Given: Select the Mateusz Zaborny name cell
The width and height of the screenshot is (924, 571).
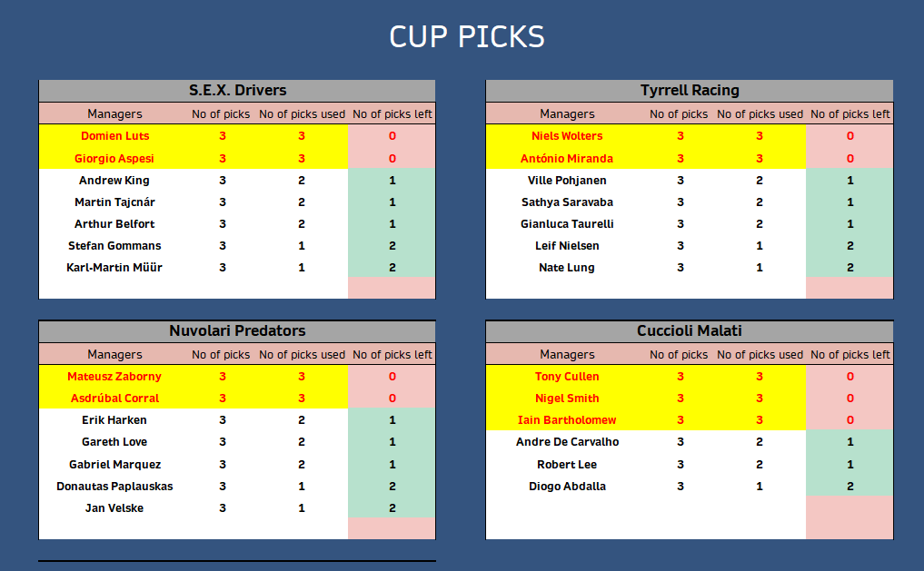Looking at the screenshot, I should 114,376.
